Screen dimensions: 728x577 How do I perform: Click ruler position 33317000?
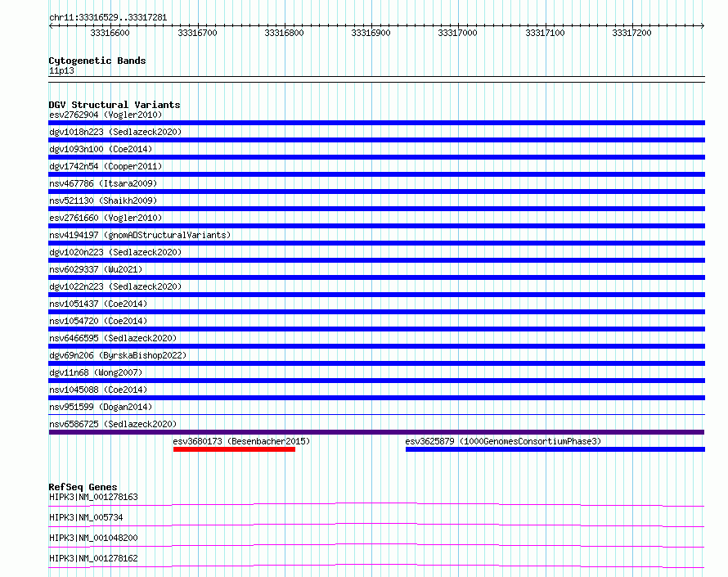pyautogui.click(x=458, y=33)
